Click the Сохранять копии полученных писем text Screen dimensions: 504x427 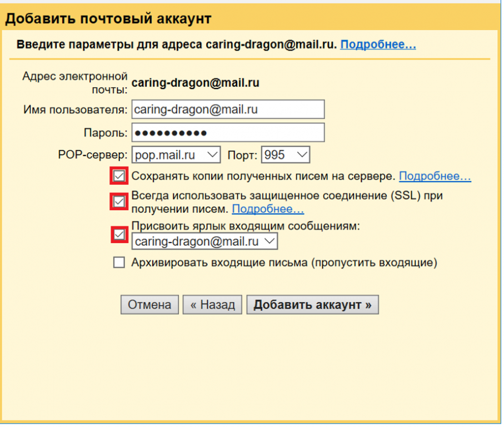pyautogui.click(x=263, y=176)
